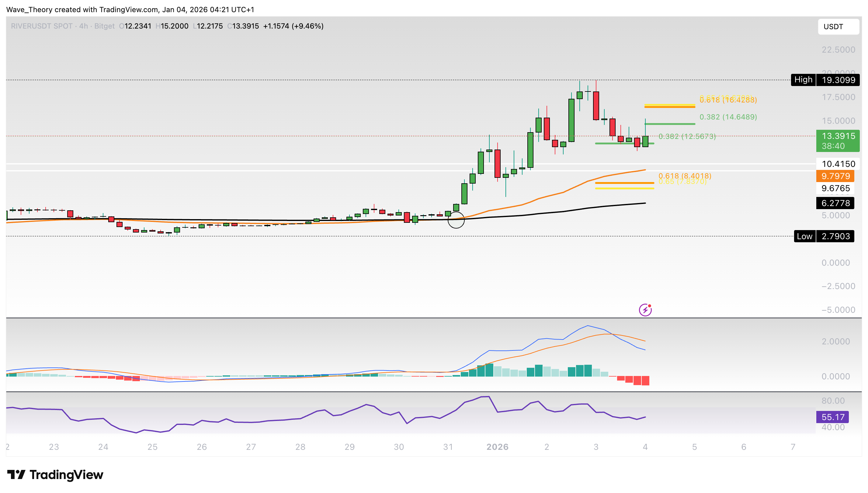Click the 9.6765 price label on axis
This screenshot has width=868, height=493.
coord(835,188)
